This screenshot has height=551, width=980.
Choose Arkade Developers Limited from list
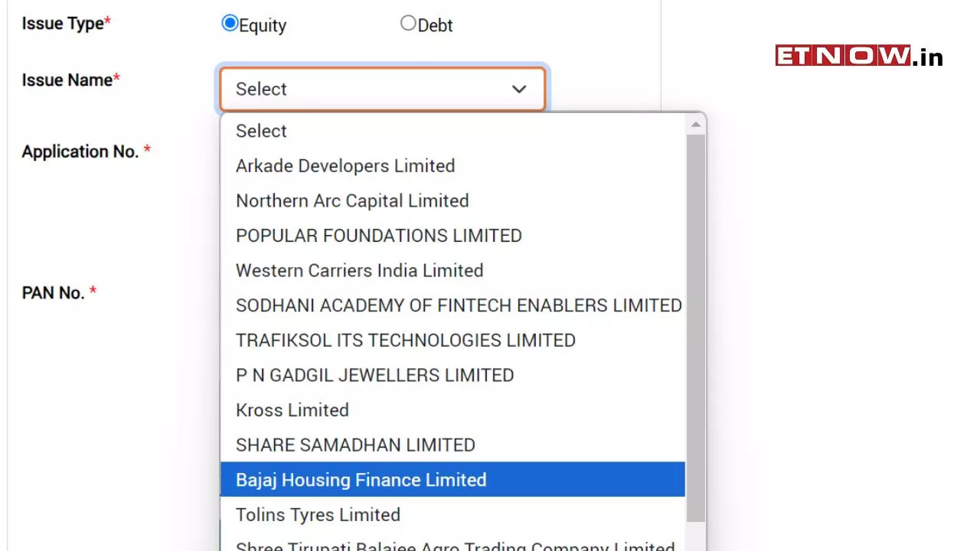pos(452,166)
